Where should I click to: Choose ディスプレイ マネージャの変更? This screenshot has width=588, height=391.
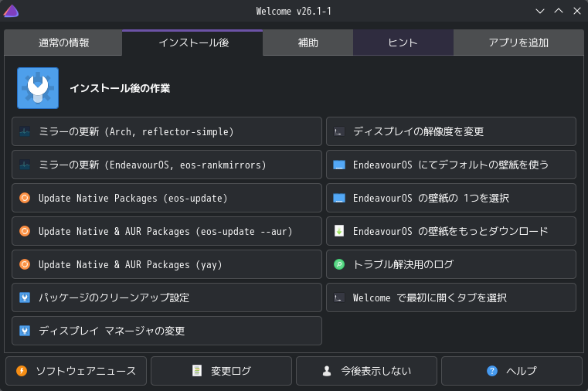click(167, 331)
